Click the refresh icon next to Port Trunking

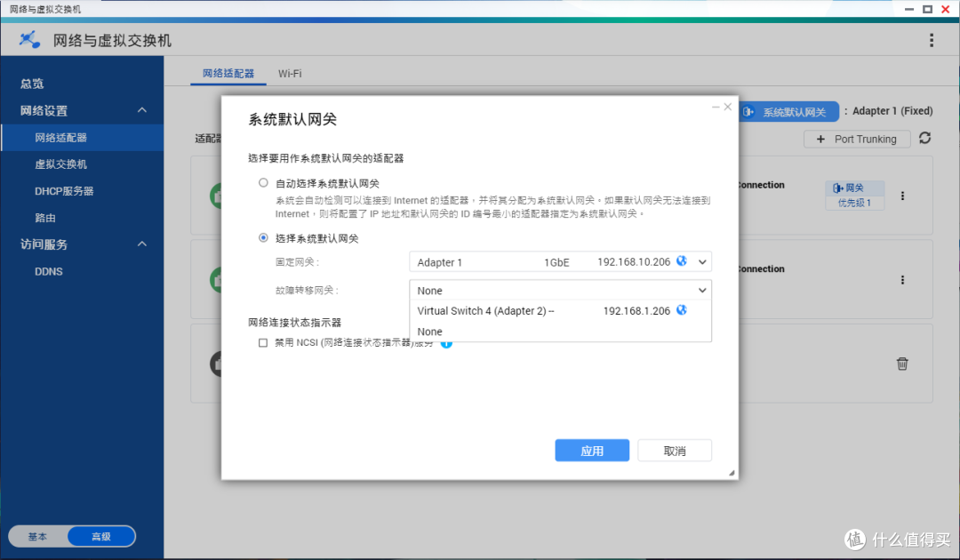click(924, 139)
